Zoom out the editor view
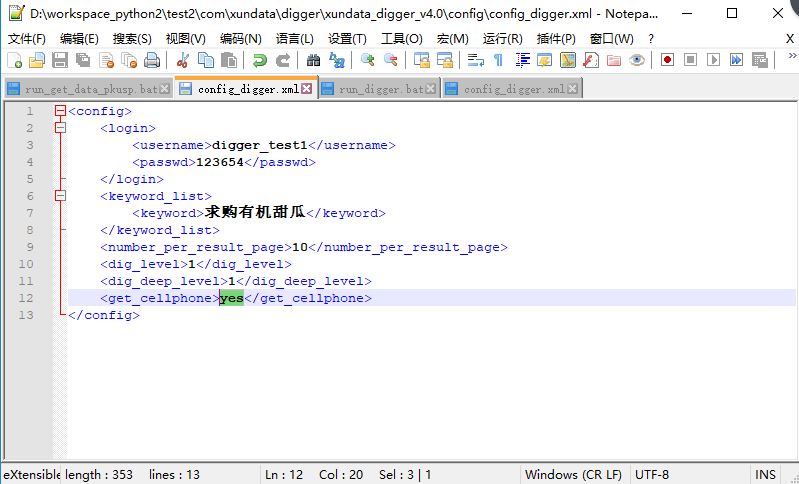 (x=391, y=60)
